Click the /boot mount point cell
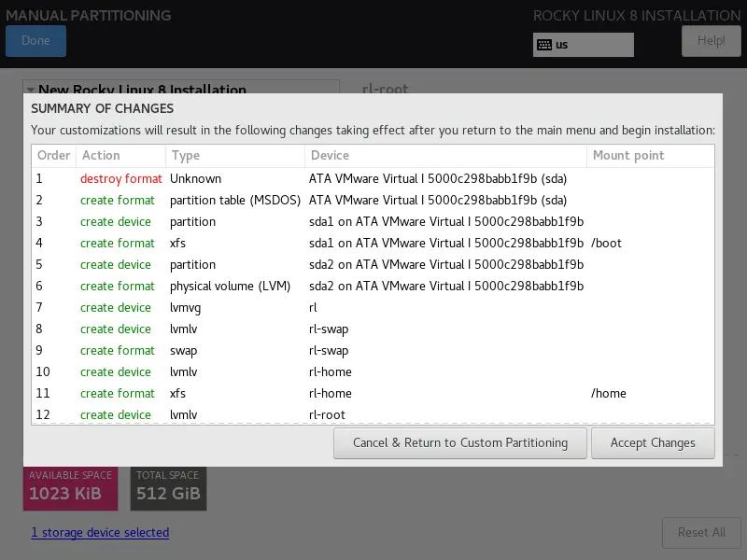This screenshot has height=560, width=747. pos(606,244)
